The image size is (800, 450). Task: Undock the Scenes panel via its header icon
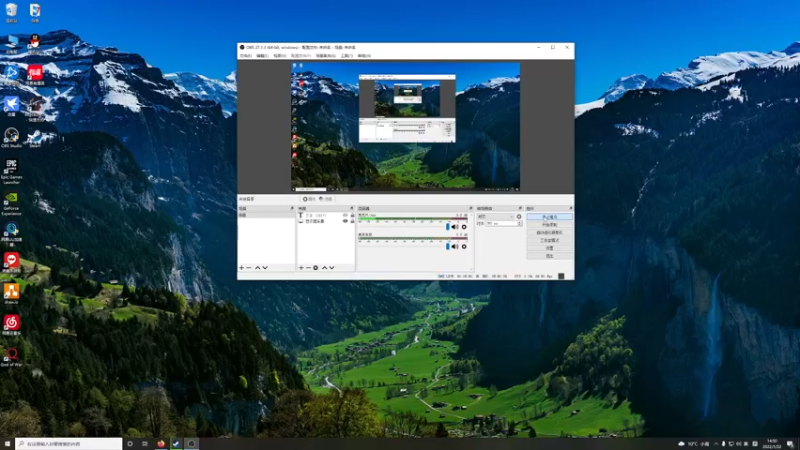(292, 208)
